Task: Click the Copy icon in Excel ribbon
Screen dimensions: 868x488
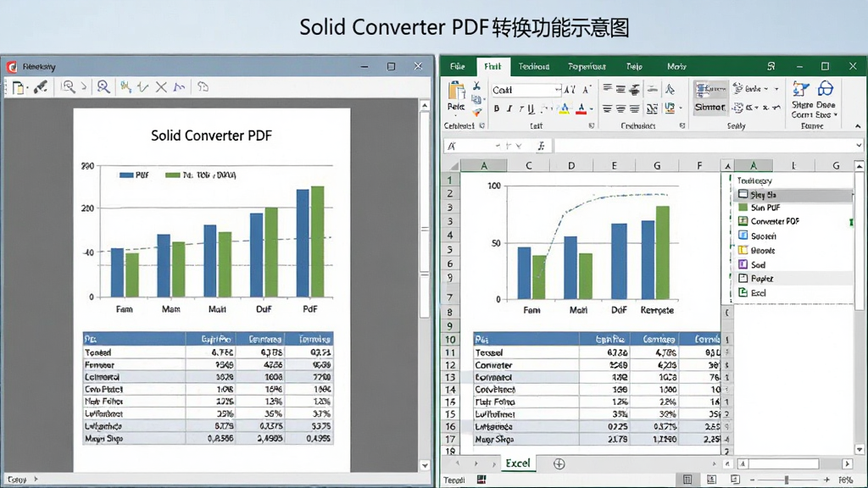Action: pyautogui.click(x=476, y=100)
